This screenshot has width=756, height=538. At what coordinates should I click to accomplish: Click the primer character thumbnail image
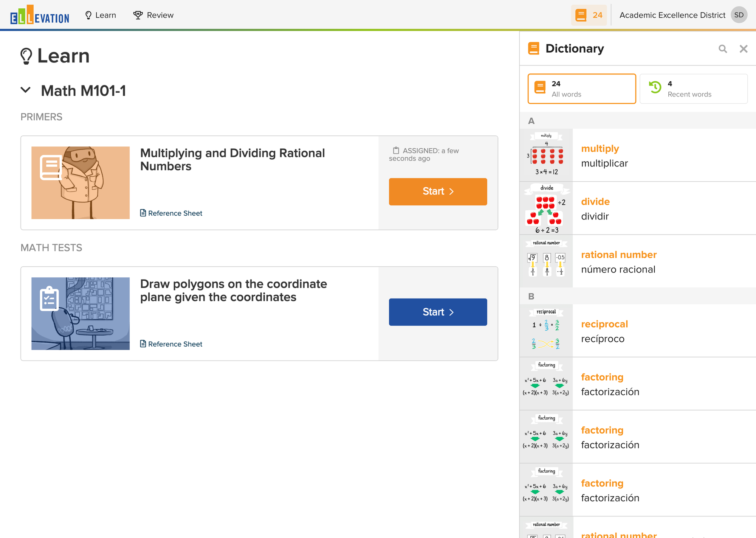coord(81,183)
